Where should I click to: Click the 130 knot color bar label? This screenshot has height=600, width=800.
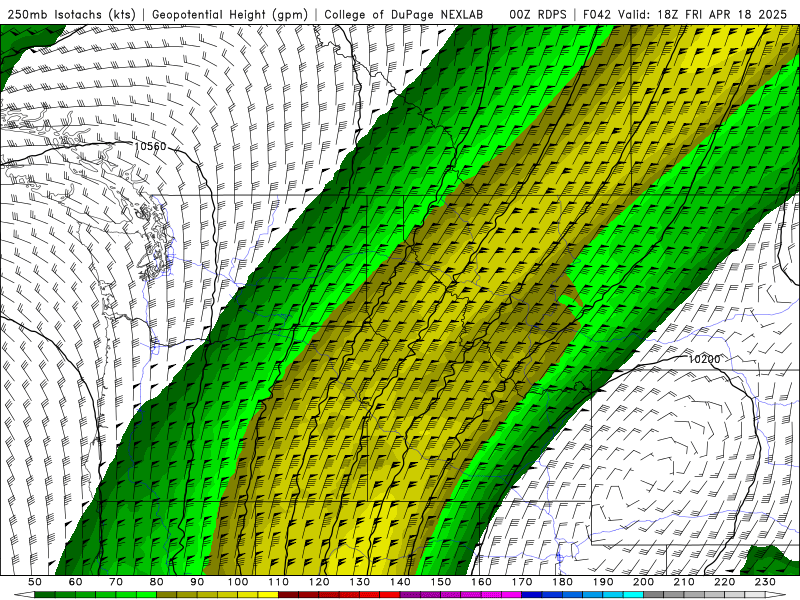[359, 582]
